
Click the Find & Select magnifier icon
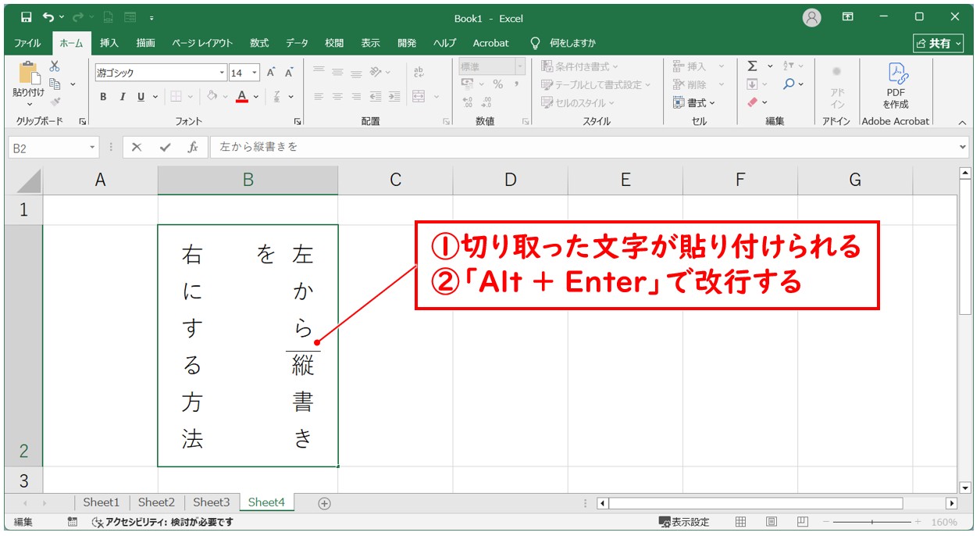click(x=789, y=84)
